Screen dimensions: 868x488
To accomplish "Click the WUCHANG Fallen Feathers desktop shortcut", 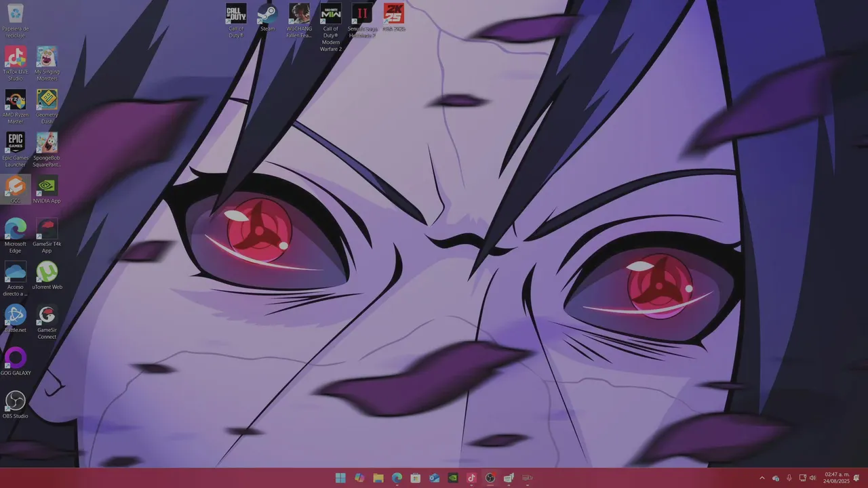I will click(x=299, y=20).
